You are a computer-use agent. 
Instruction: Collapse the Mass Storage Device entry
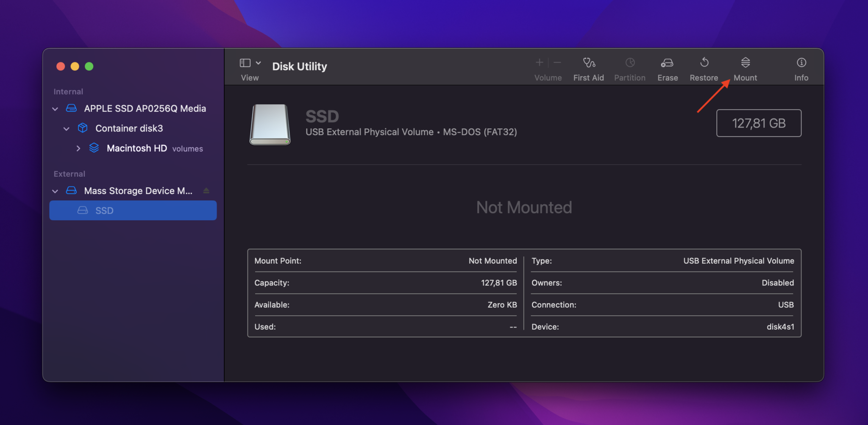pos(55,191)
